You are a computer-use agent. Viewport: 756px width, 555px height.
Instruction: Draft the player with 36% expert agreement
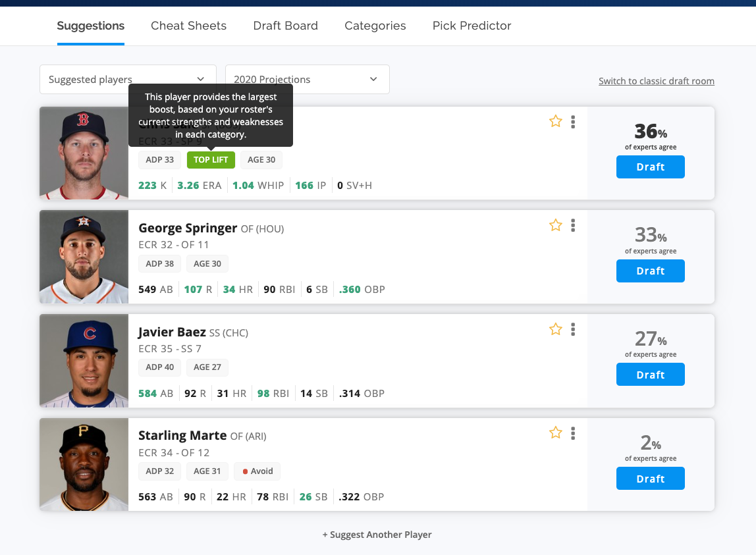[651, 167]
